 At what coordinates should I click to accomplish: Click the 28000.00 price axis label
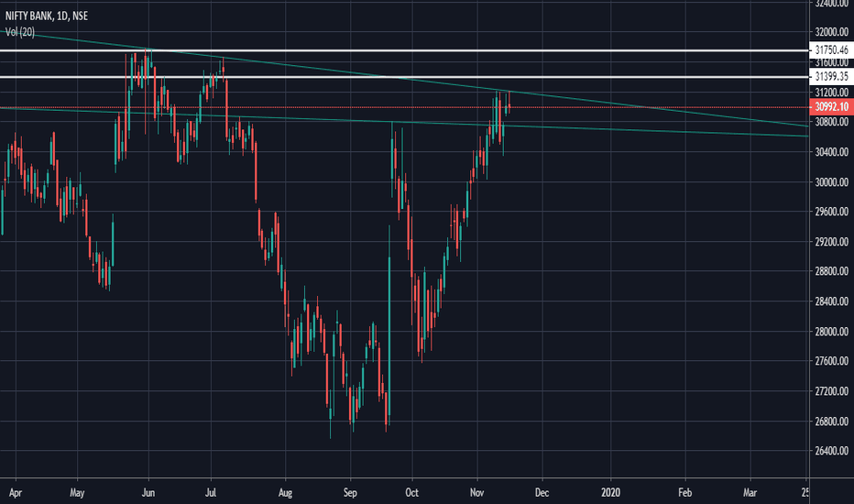click(831, 332)
